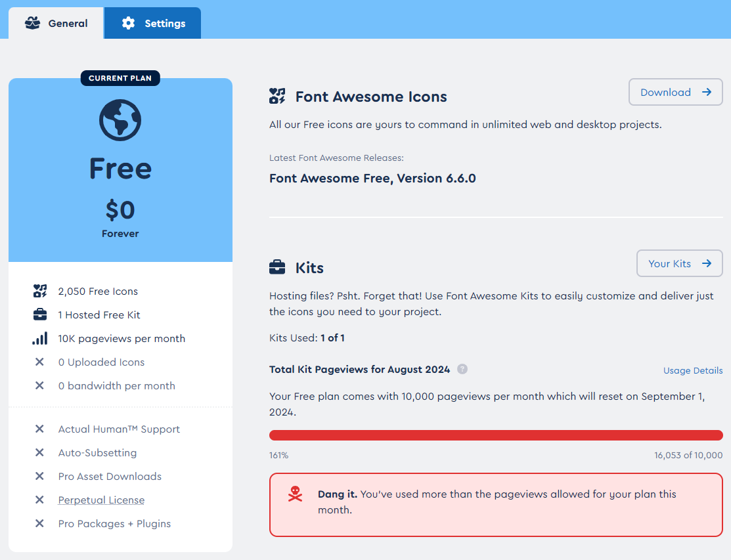The image size is (731, 560).
Task: Click the General tab fist-bump icon
Action: pos(33,23)
